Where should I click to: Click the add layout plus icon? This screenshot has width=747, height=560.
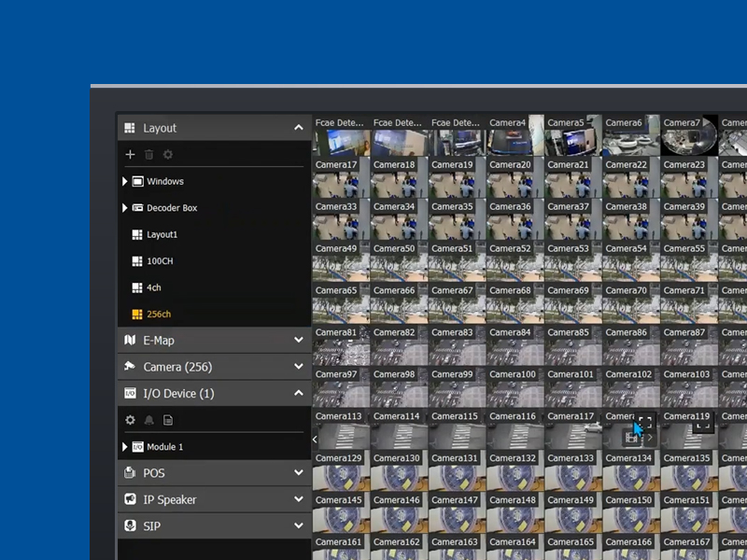tap(131, 154)
